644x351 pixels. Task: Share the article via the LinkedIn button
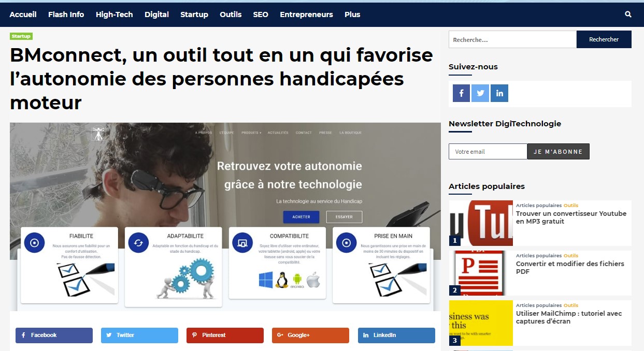coord(396,335)
